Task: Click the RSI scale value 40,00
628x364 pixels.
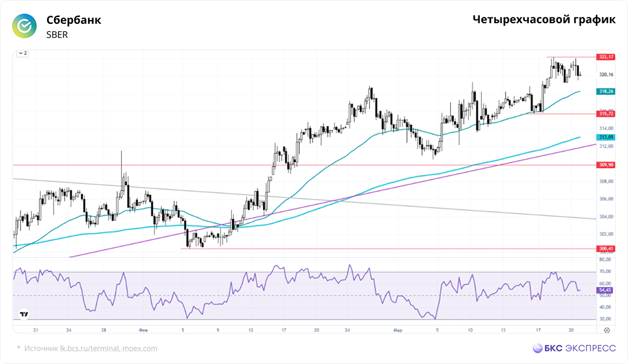Action: click(x=605, y=307)
